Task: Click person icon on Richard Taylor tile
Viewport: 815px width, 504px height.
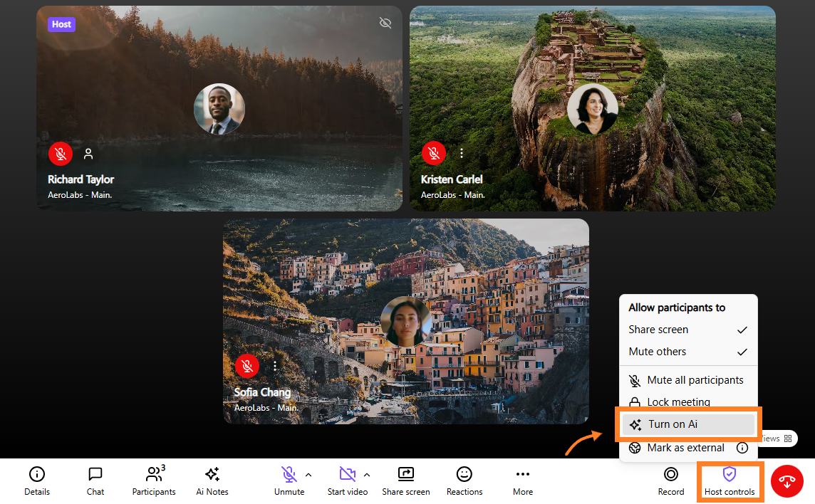Action: tap(88, 154)
